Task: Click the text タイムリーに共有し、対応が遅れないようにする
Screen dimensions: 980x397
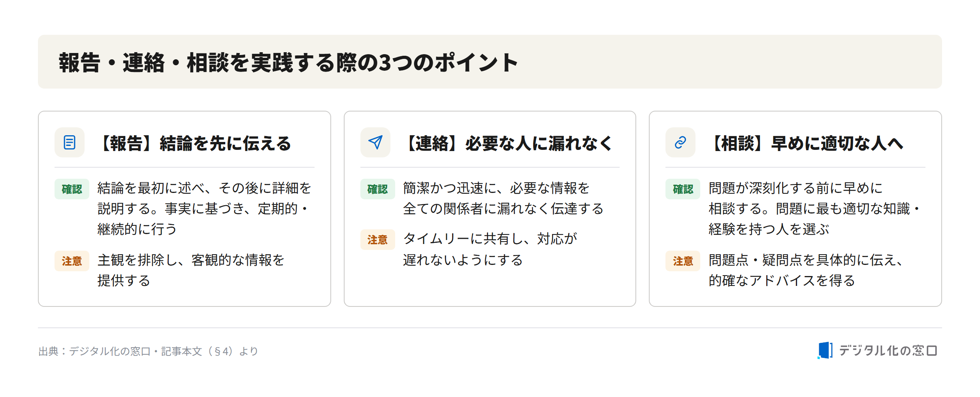Action: coord(490,249)
